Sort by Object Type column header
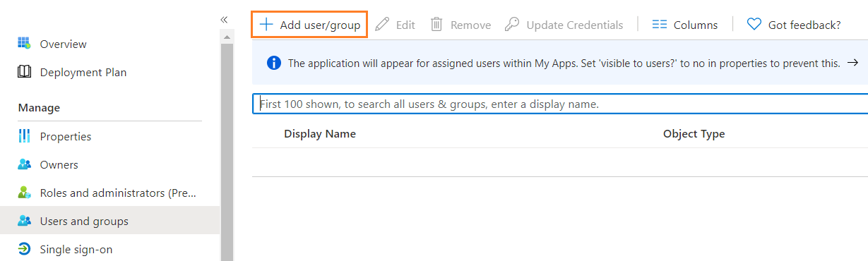Image resolution: width=868 pixels, height=261 pixels. coord(694,134)
